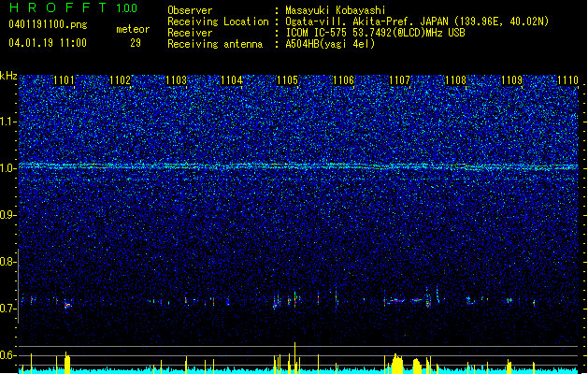Click time marker 1109
Image resolution: width=588 pixels, height=374 pixels.
click(511, 80)
